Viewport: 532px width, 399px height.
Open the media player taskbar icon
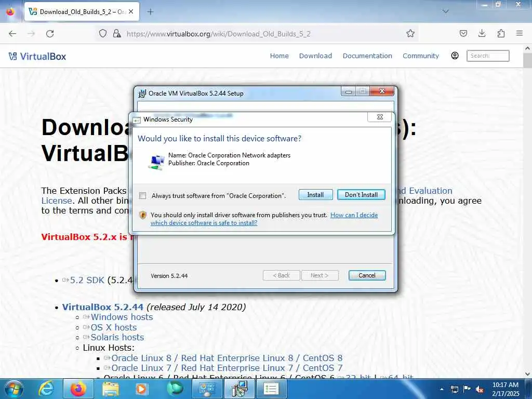coord(141,389)
